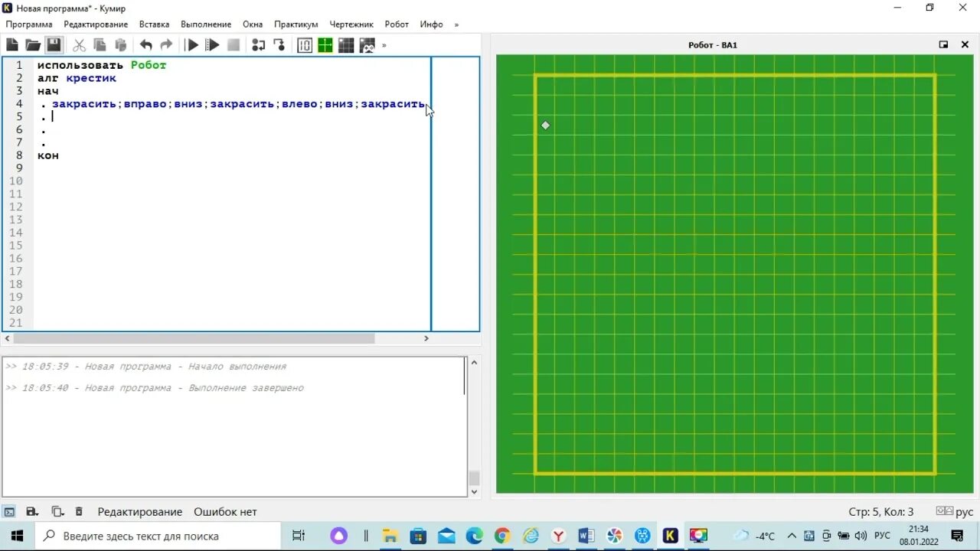This screenshot has width=980, height=551.
Task: Detach the Robot window with float button
Action: pos(944,44)
